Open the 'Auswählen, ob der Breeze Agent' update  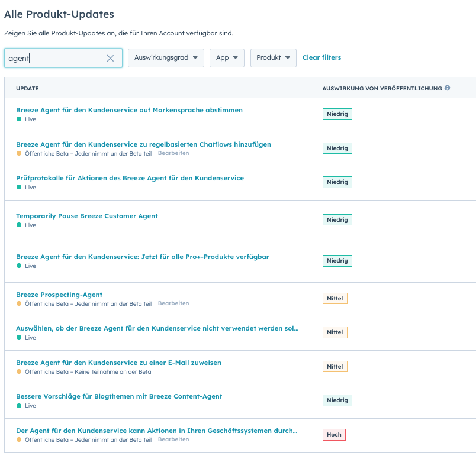pos(157,328)
